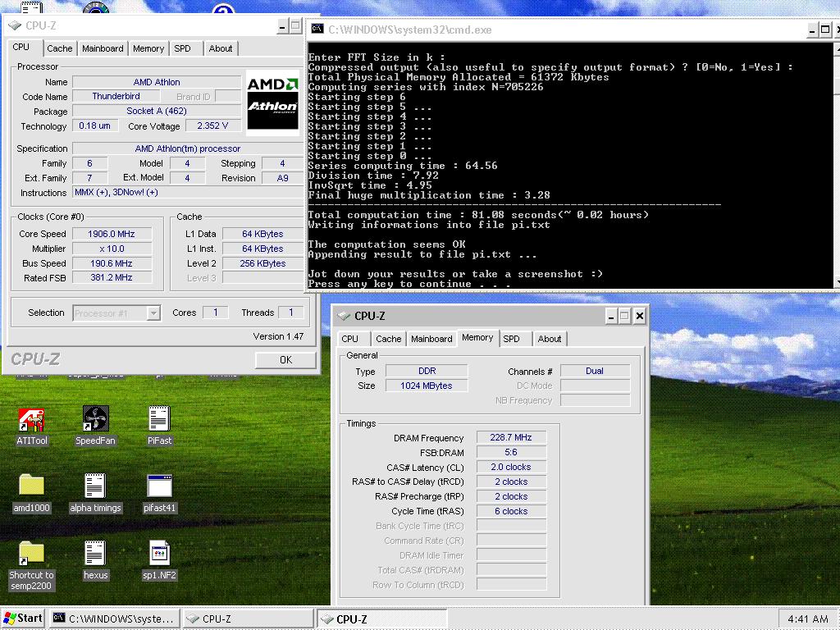Click the Threads count field
Viewport: 840px width, 630px height.
click(x=291, y=313)
